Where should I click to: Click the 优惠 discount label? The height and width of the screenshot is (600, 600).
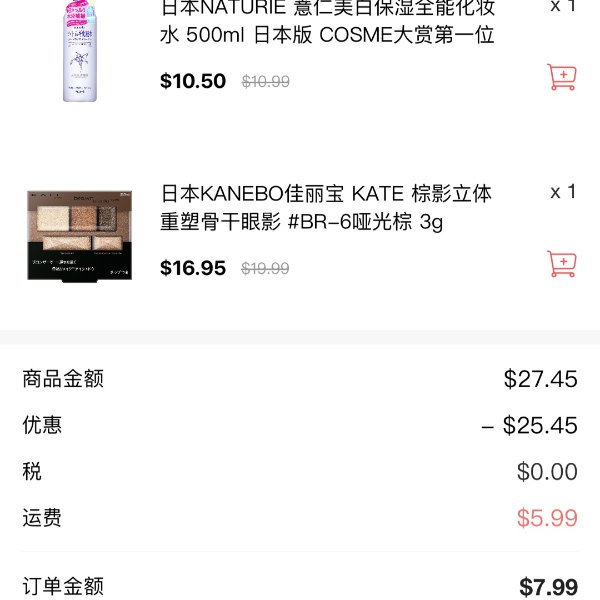[42, 425]
